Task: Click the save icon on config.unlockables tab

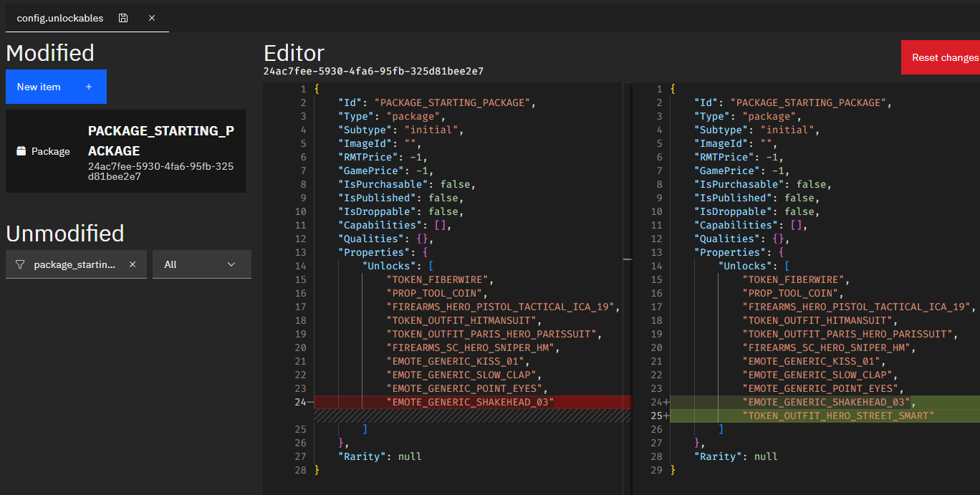Action: tap(123, 18)
